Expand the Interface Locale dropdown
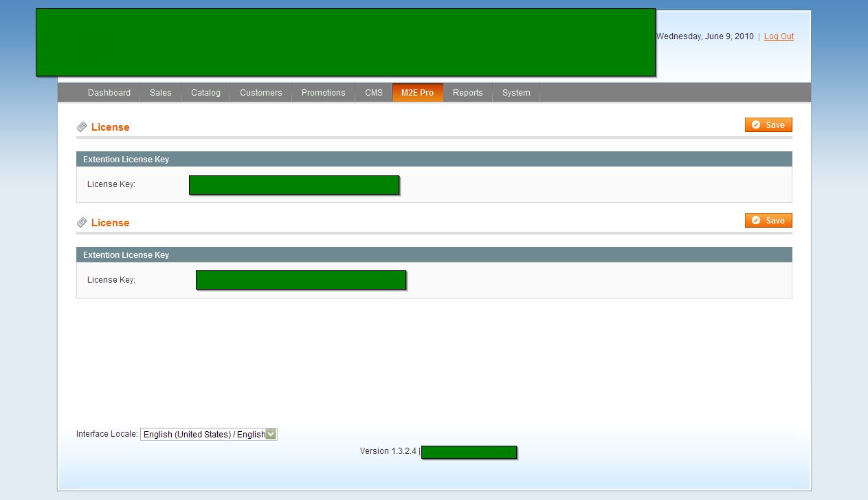868x500 pixels. point(208,434)
